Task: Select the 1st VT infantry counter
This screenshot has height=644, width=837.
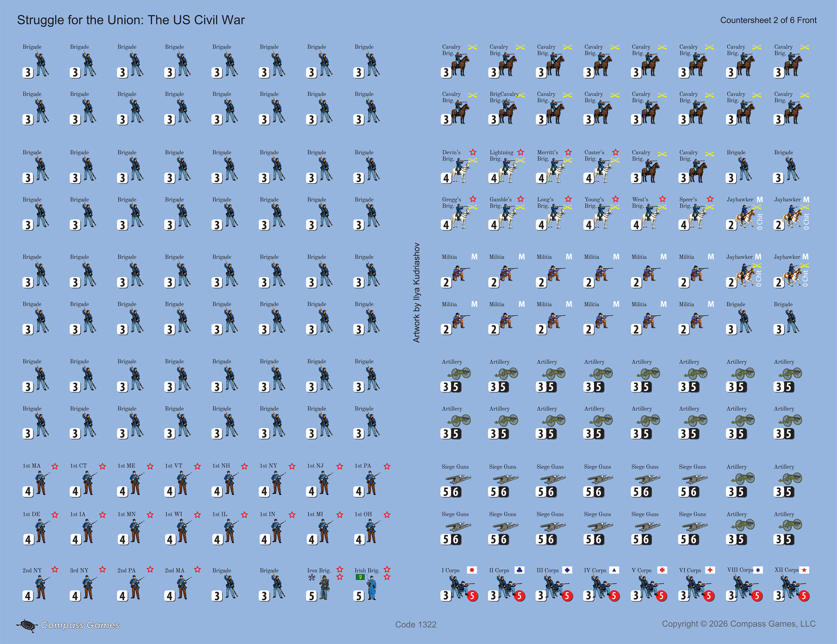Action: point(183,480)
